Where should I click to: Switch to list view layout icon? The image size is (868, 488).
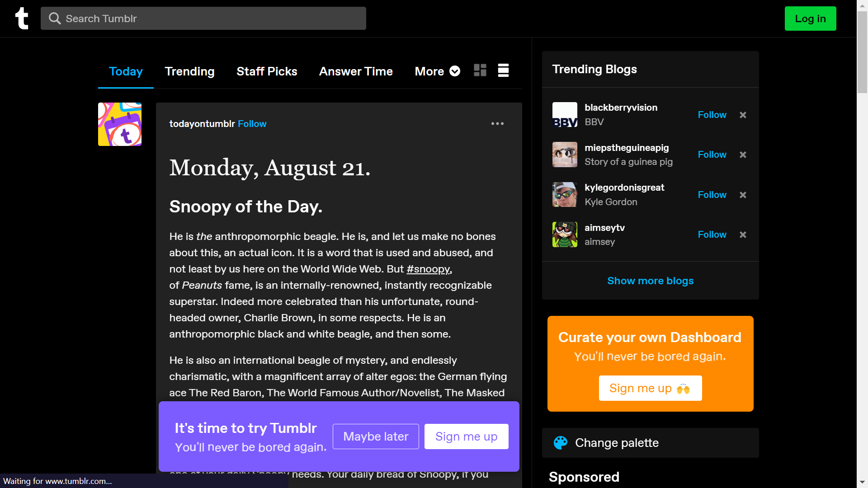[503, 70]
